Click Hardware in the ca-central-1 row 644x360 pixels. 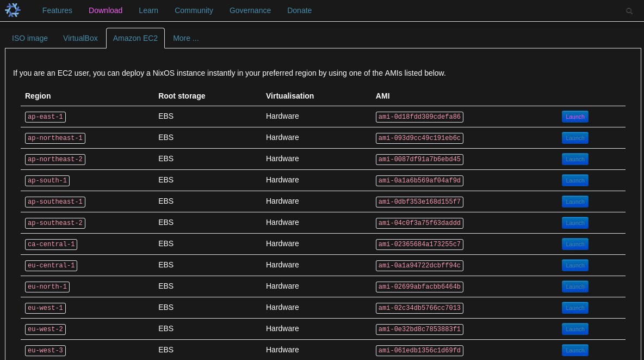[x=282, y=244]
